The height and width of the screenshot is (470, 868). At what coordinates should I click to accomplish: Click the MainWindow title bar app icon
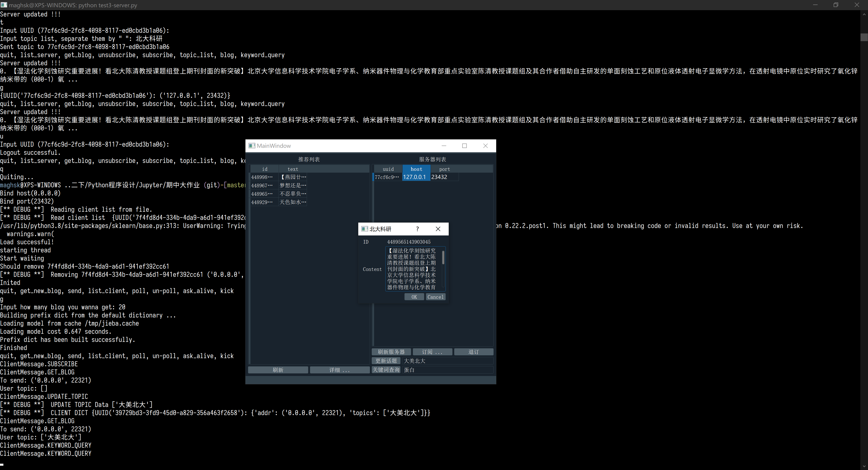(x=252, y=146)
